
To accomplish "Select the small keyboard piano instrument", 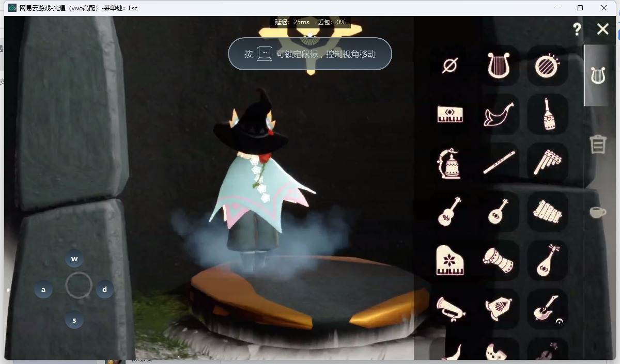I will point(450,114).
